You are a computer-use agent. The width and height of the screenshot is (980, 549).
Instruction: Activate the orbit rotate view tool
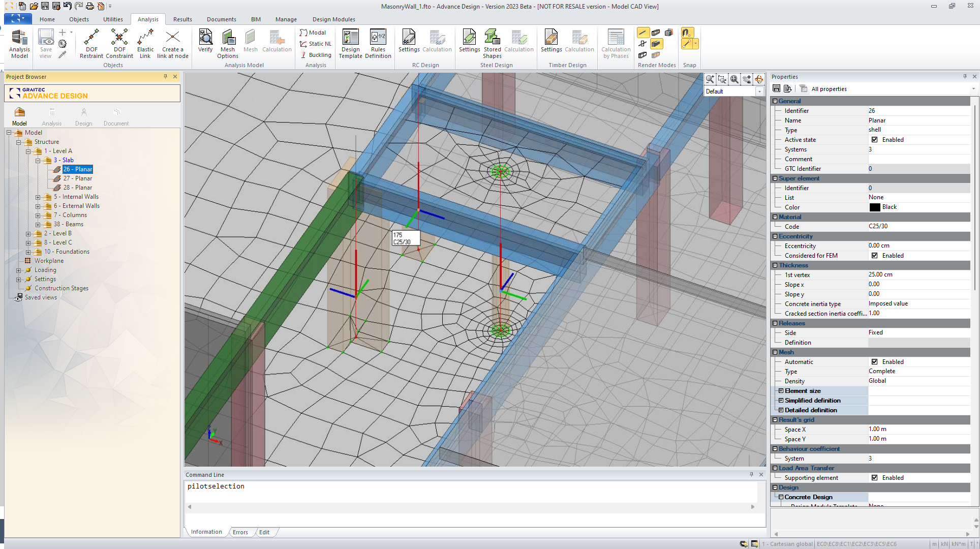click(759, 79)
